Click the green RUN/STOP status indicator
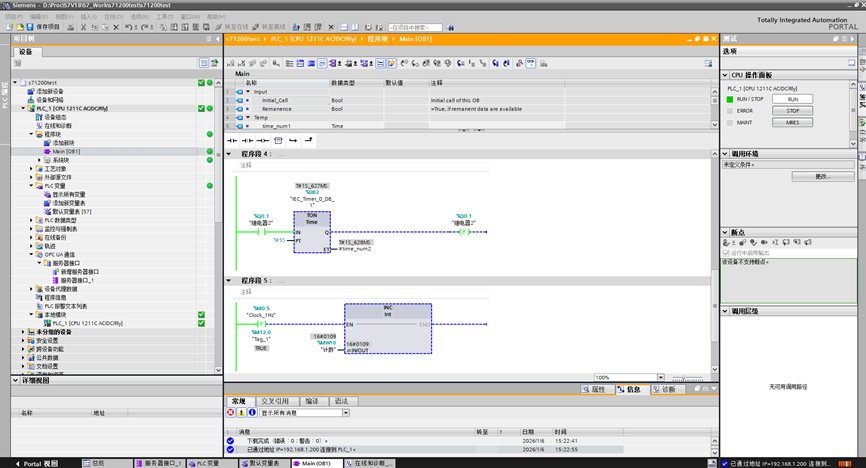Viewport: 866px width, 468px height. tap(730, 99)
